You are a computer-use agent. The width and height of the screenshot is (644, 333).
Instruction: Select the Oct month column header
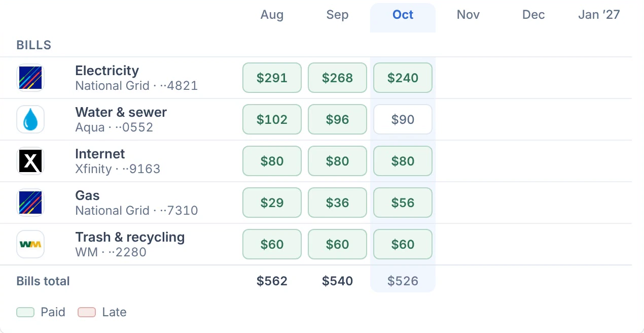click(x=403, y=15)
